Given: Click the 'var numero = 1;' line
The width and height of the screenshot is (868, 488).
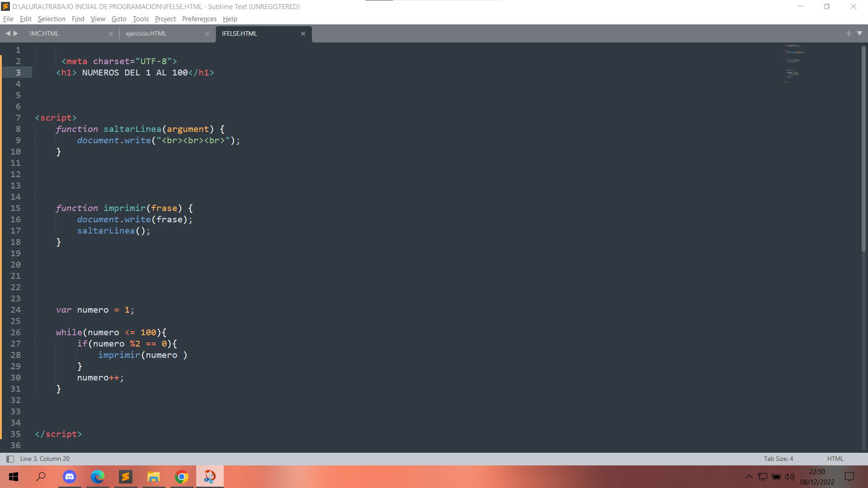Looking at the screenshot, I should 95,310.
